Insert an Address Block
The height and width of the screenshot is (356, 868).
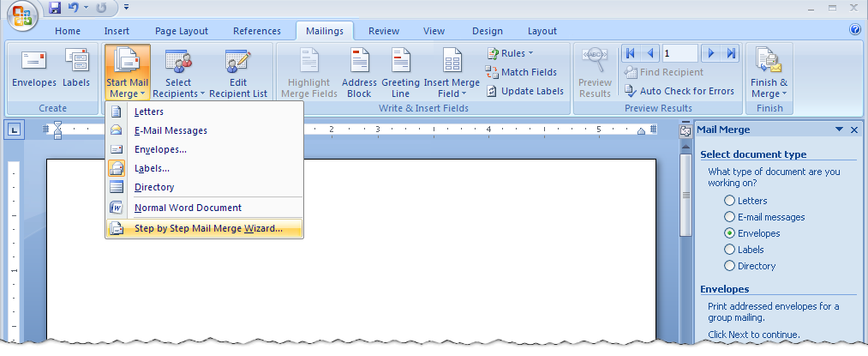359,72
